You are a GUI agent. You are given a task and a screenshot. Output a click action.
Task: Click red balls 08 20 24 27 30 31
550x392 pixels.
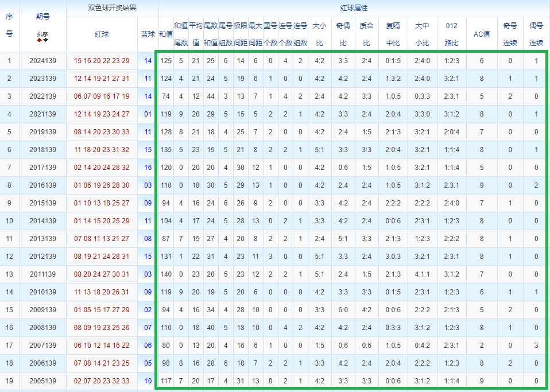[102, 274]
